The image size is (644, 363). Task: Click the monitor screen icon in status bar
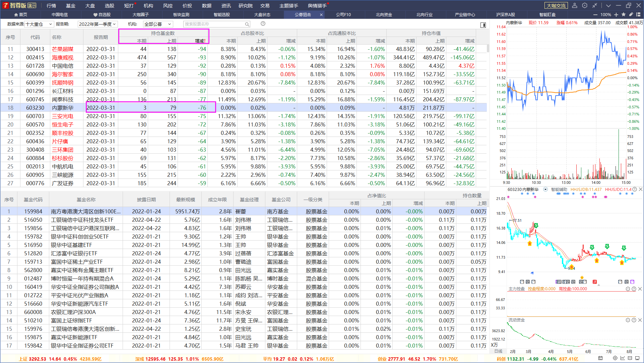tap(637, 358)
